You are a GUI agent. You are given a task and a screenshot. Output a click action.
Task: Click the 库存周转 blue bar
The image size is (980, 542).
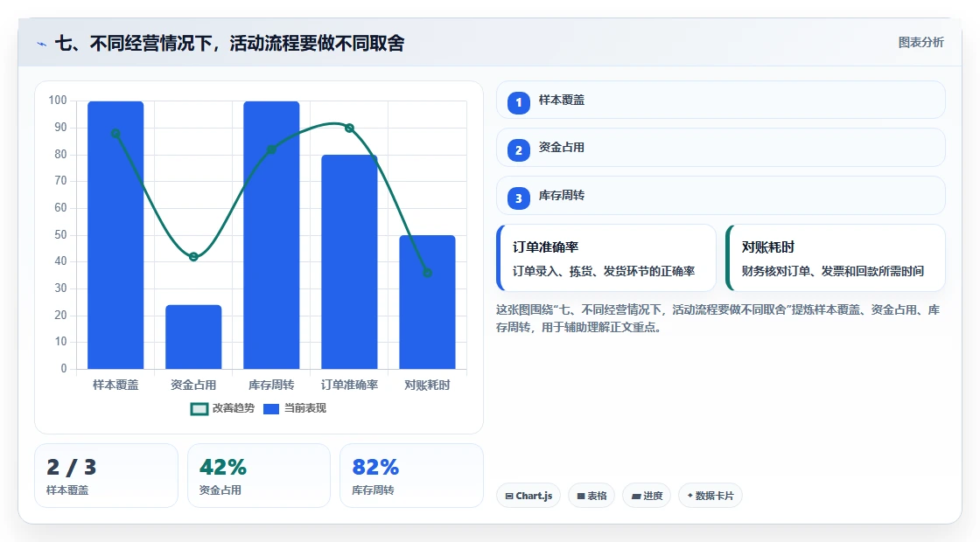click(271, 235)
